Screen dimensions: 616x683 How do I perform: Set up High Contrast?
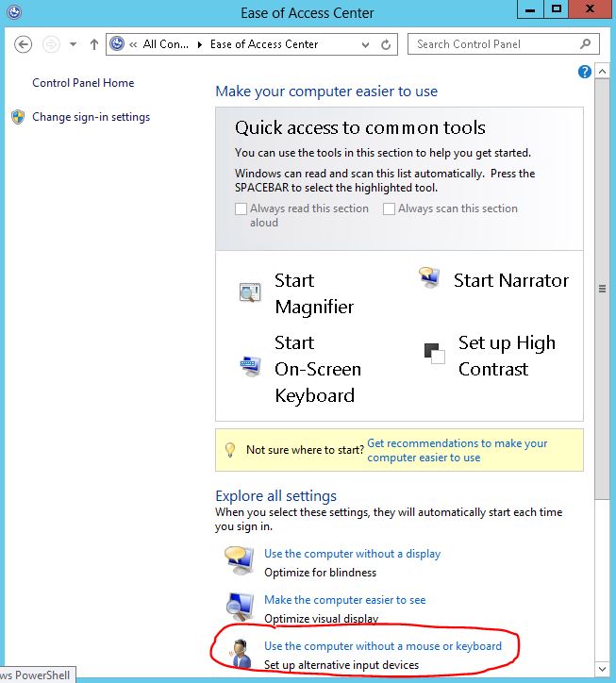coord(507,356)
